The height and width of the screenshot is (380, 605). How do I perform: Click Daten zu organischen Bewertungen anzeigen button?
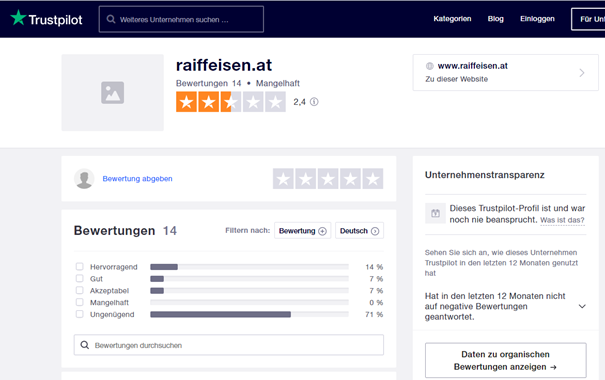click(x=505, y=360)
